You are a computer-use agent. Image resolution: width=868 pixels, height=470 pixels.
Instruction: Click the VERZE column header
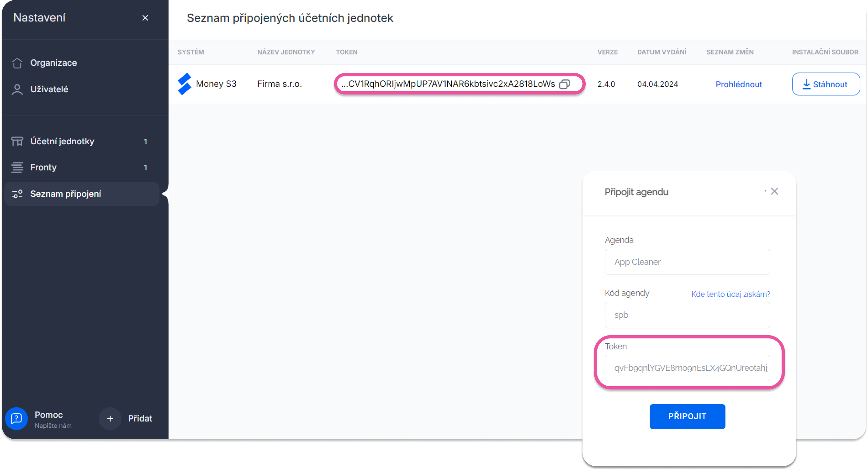tap(608, 52)
